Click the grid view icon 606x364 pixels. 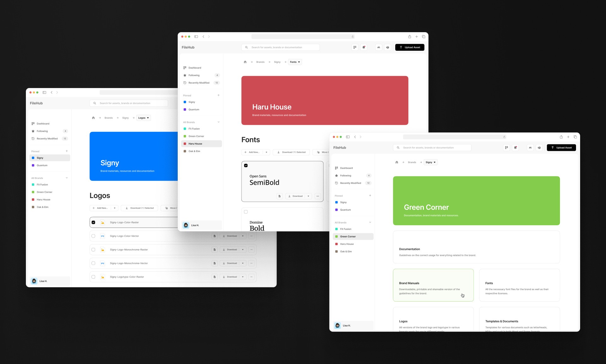coord(354,47)
